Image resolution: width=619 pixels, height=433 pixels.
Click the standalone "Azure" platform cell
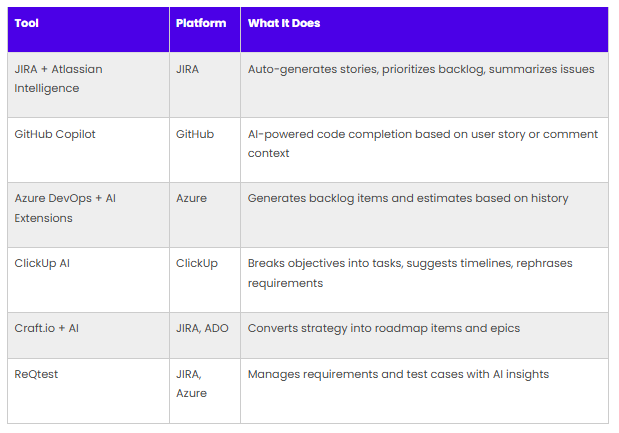191,198
